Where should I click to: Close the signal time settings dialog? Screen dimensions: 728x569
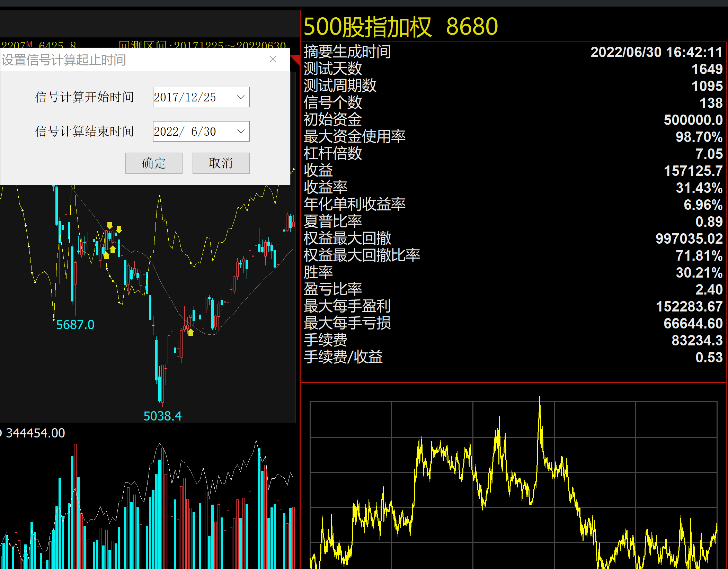tap(273, 59)
